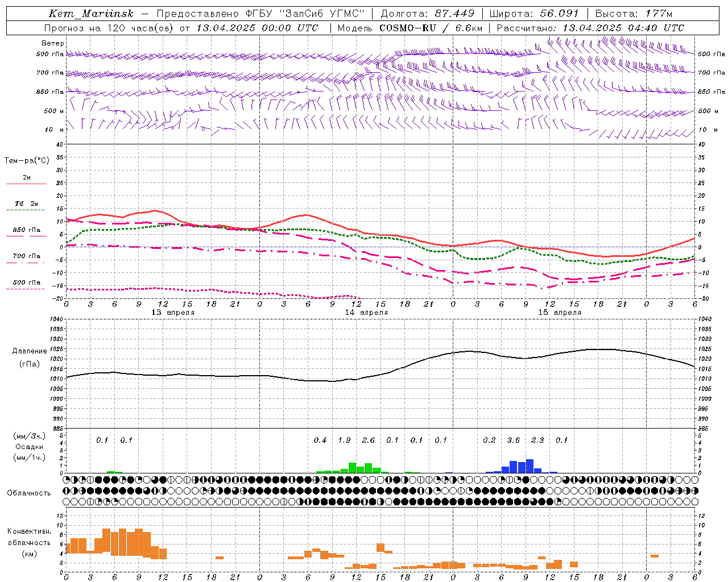The height and width of the screenshot is (582, 728).
Task: Click the '2м' temperature legend entry
Action: [27, 178]
